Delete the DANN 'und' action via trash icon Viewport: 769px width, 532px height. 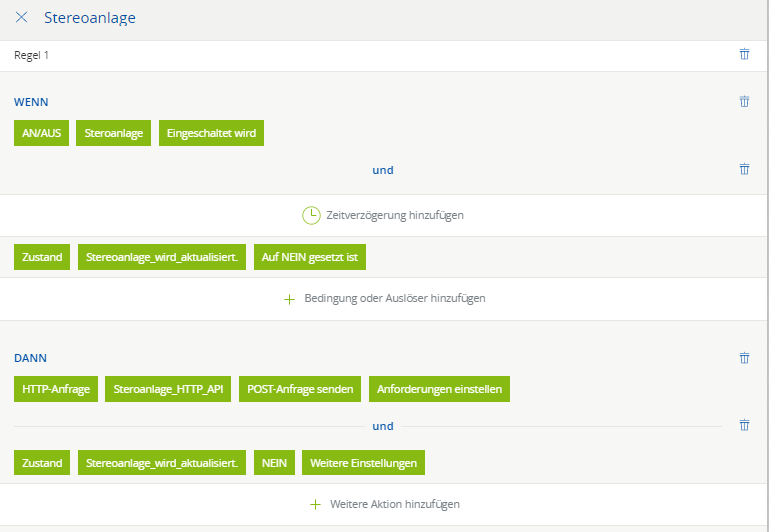[x=744, y=425]
